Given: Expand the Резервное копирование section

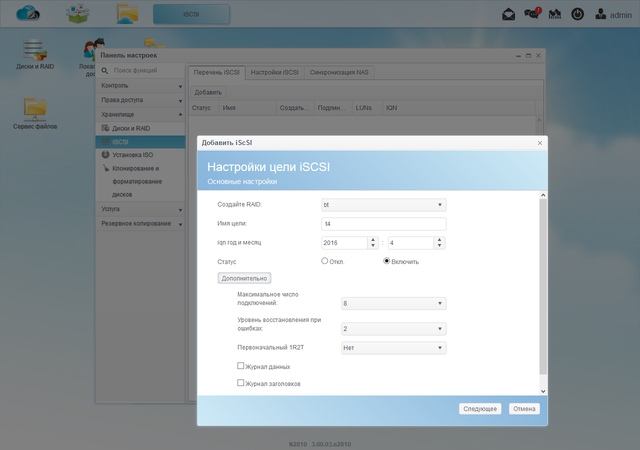Looking at the screenshot, I should 140,224.
